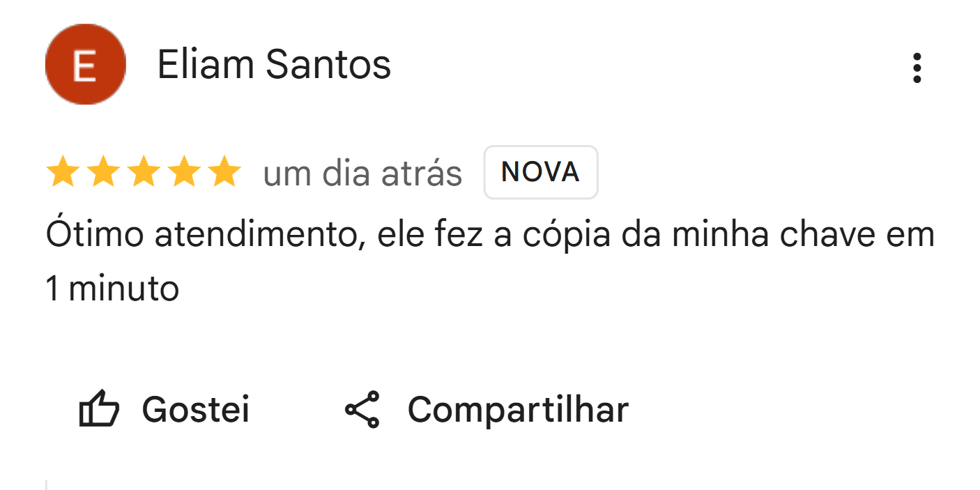The image size is (980, 490).
Task: Click the timestamp um dia atrás
Action: click(x=363, y=172)
